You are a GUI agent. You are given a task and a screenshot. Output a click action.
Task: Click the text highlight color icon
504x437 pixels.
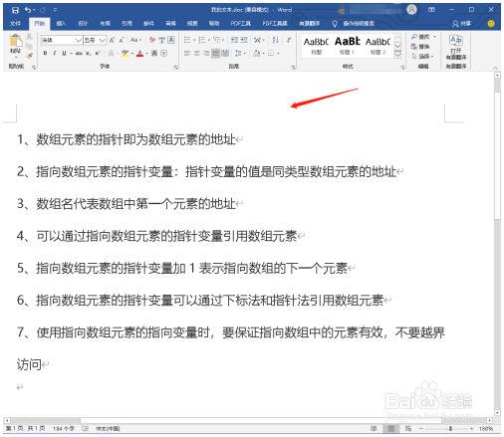point(126,53)
